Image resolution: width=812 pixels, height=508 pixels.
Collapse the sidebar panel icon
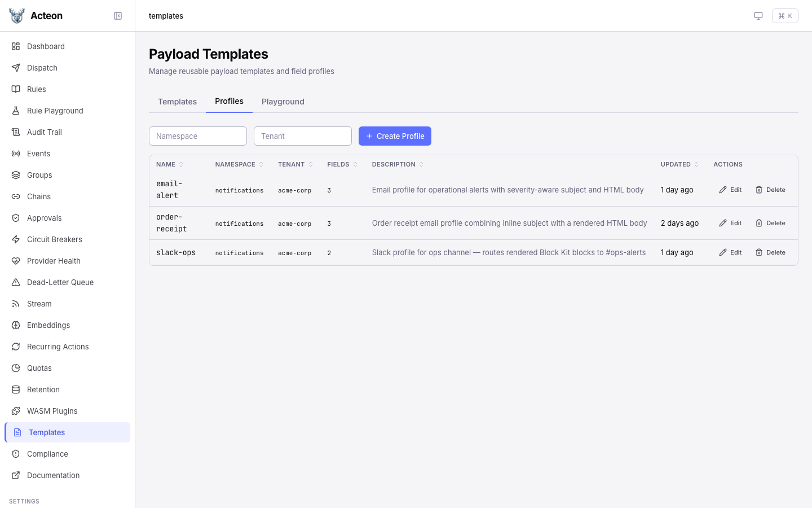118,16
